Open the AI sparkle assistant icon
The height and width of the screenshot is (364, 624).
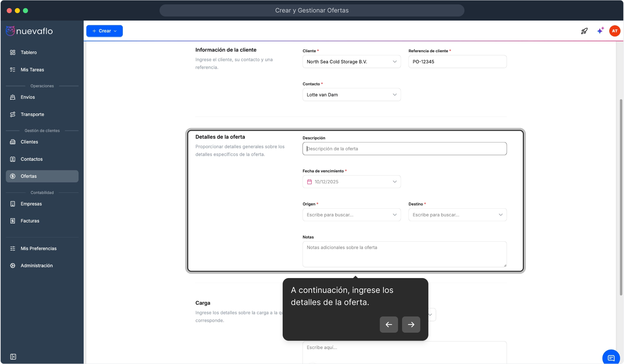pyautogui.click(x=600, y=31)
